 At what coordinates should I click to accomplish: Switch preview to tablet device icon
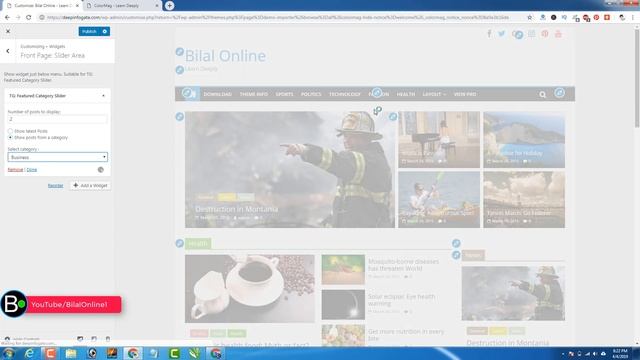pyautogui.click(x=94, y=339)
